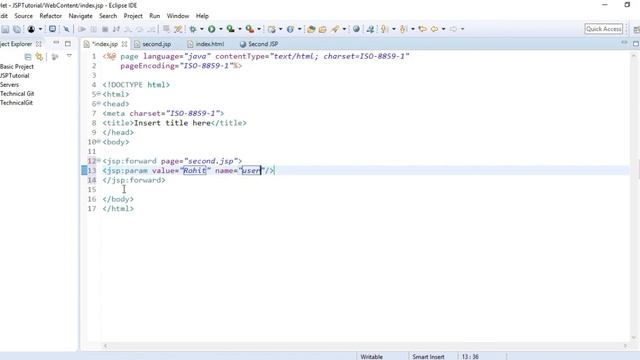Click the Open Task folder icon

point(322,29)
